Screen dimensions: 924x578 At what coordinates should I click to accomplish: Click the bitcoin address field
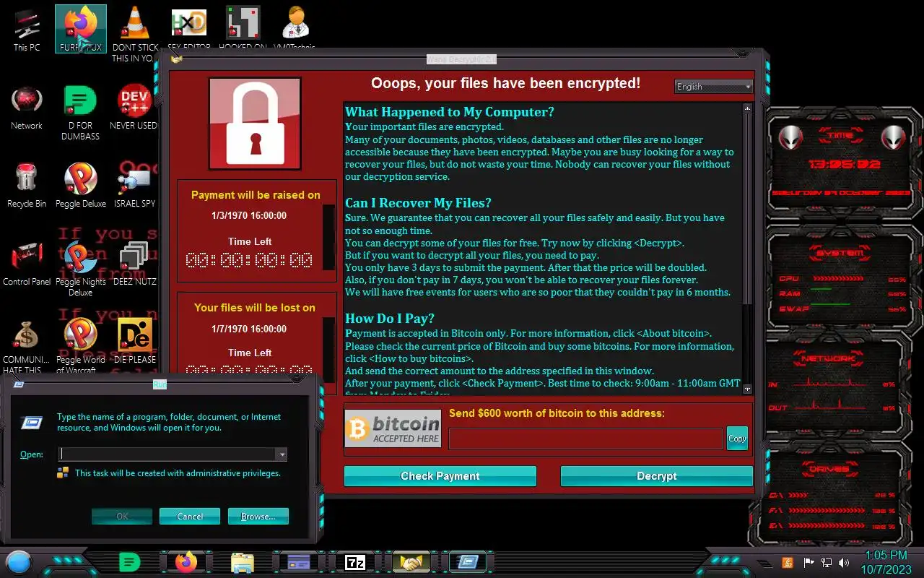(585, 439)
